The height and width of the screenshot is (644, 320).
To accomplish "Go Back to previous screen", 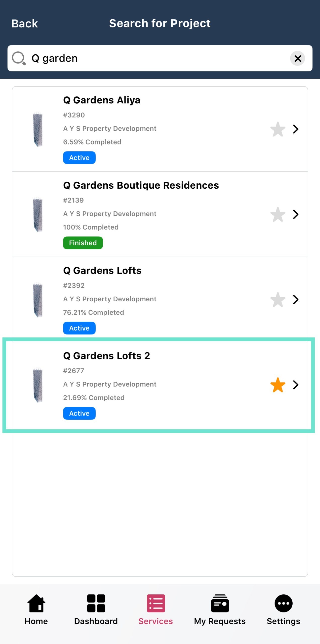I will coord(25,24).
